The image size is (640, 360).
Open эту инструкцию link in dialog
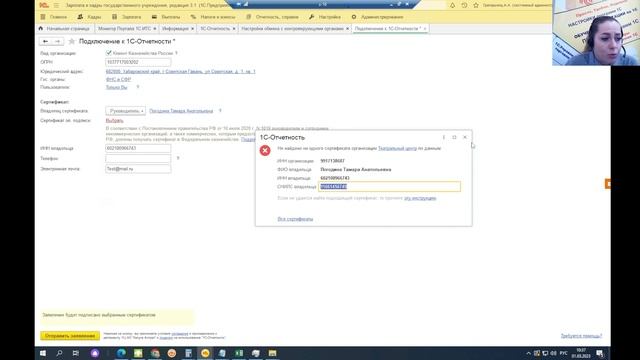420,198
